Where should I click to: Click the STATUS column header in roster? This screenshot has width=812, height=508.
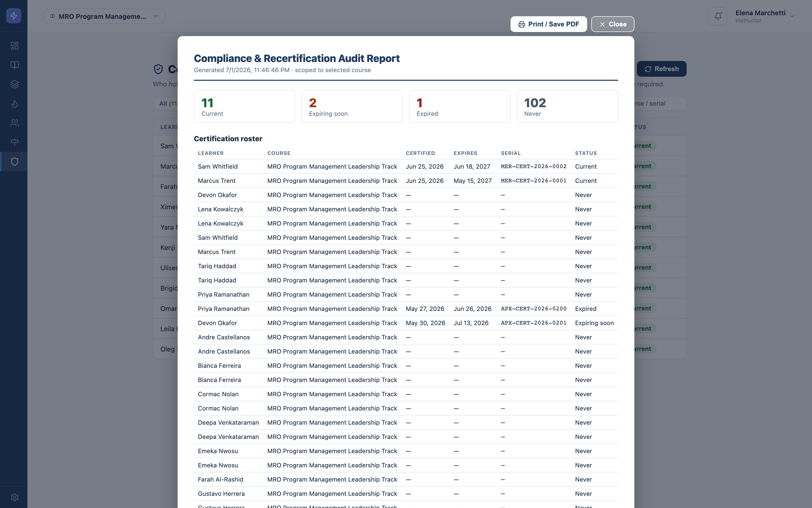pos(586,153)
